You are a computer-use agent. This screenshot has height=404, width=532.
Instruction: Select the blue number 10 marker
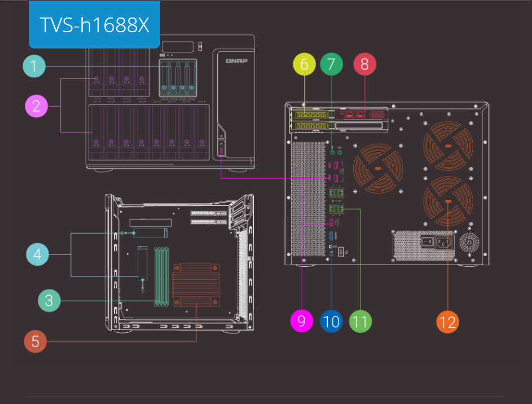(331, 321)
